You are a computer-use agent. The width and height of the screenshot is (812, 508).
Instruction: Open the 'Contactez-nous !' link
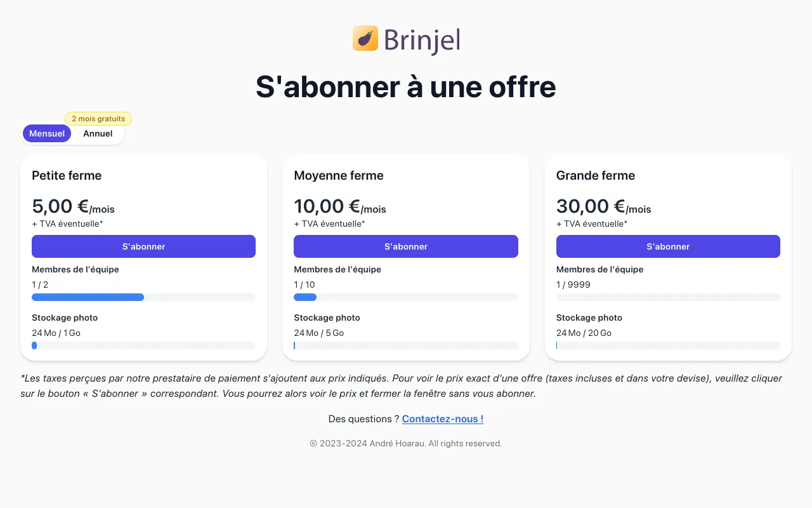tap(442, 418)
